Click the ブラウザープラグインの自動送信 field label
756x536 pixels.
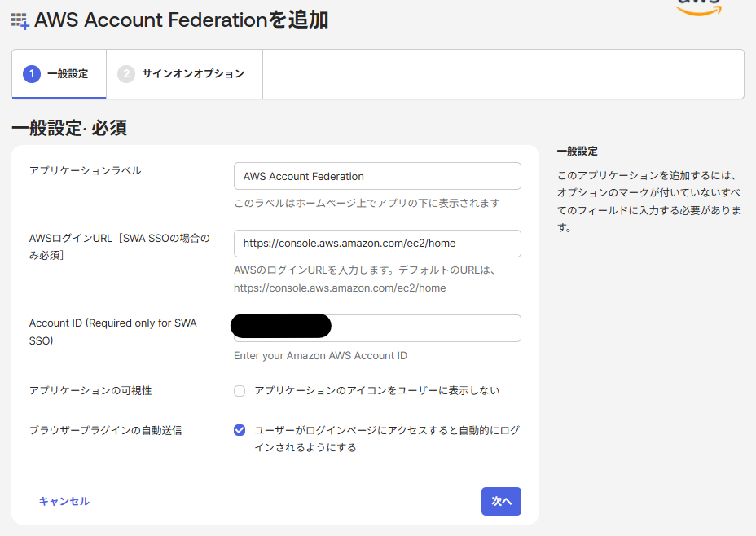(105, 430)
